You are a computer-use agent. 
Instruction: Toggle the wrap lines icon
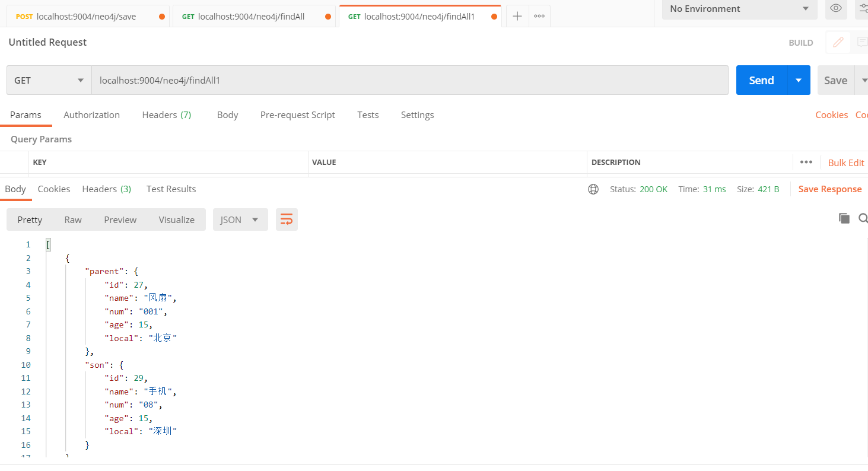(287, 219)
